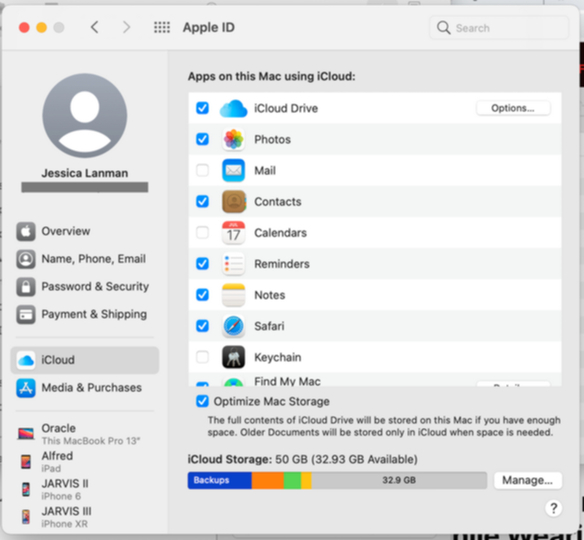This screenshot has width=584, height=540.
Task: Click the Search field
Action: point(499,28)
